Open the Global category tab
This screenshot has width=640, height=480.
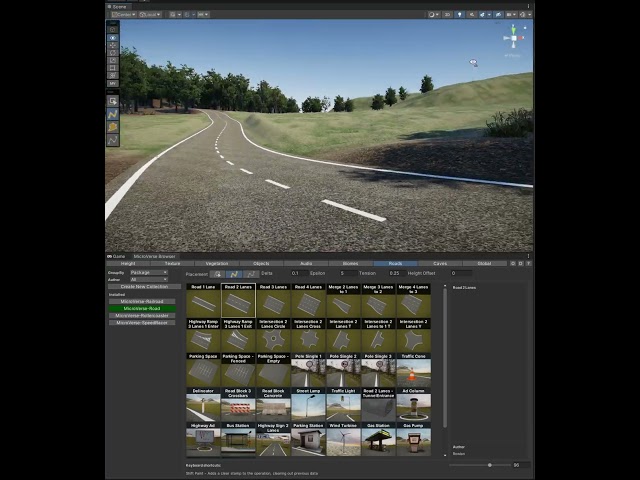pos(484,264)
